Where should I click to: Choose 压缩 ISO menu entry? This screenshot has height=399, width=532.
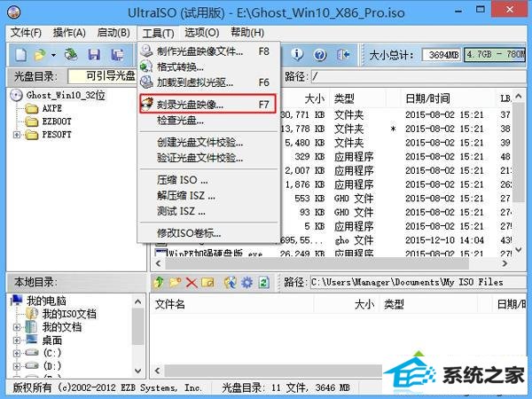pyautogui.click(x=208, y=180)
